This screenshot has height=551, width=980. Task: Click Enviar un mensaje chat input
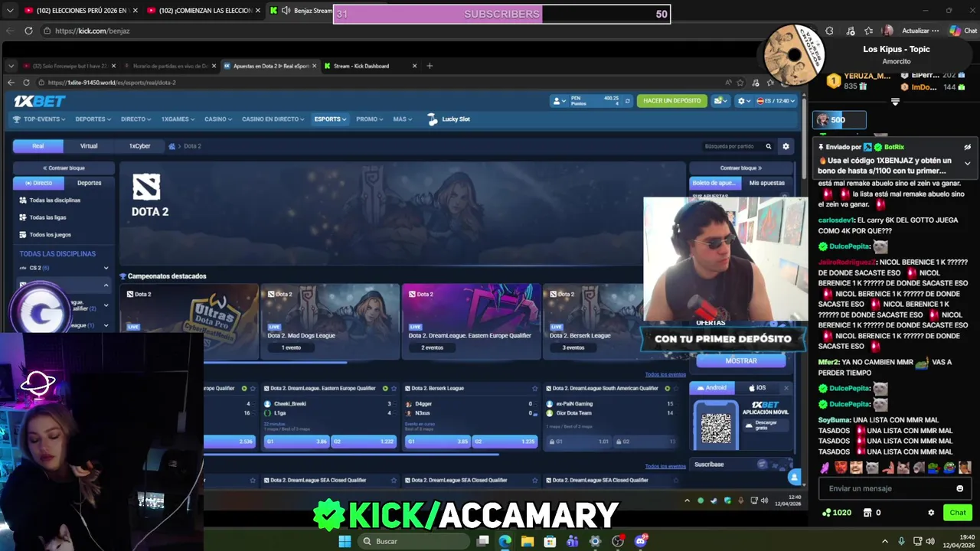coord(888,488)
